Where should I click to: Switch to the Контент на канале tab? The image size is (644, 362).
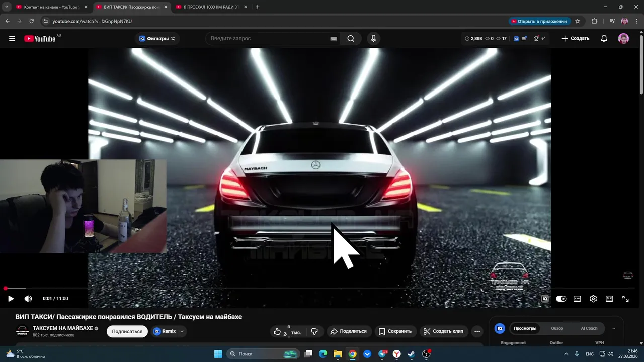pyautogui.click(x=52, y=7)
